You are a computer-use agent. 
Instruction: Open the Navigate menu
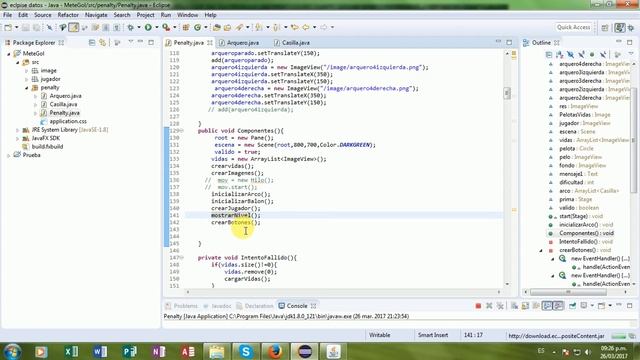tap(96, 15)
